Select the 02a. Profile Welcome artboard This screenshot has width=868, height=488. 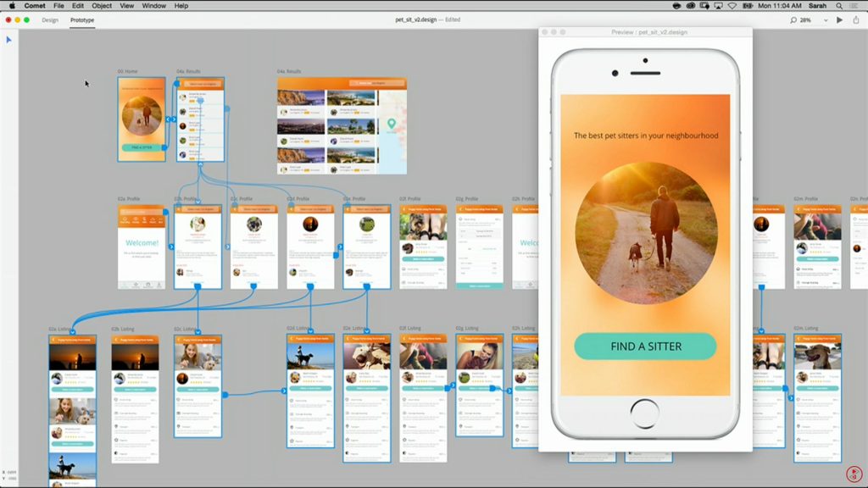point(142,247)
